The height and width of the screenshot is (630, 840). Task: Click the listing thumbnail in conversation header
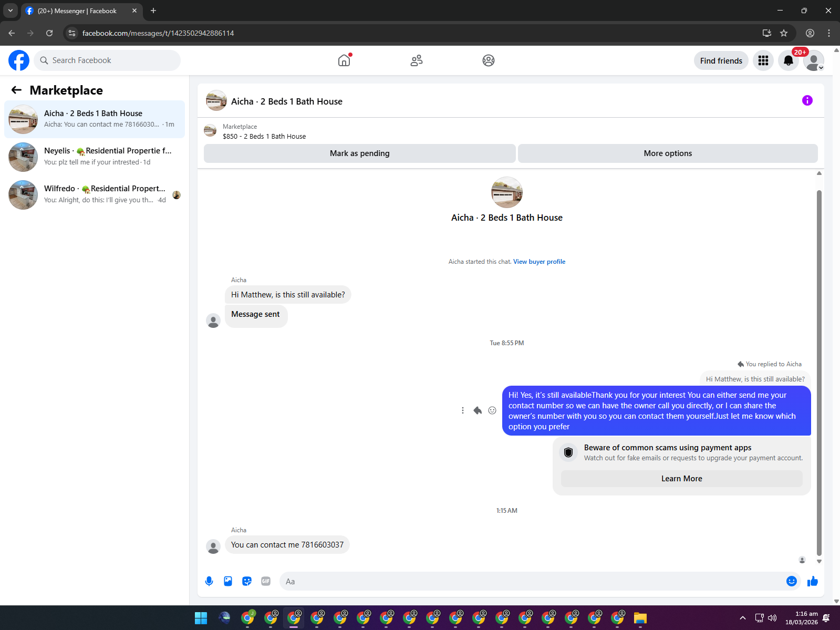216,100
